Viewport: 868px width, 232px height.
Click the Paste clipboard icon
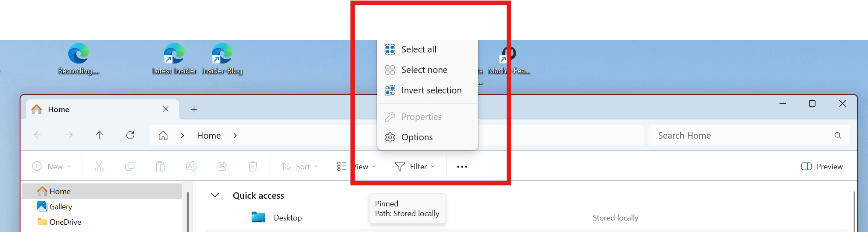[x=161, y=166]
